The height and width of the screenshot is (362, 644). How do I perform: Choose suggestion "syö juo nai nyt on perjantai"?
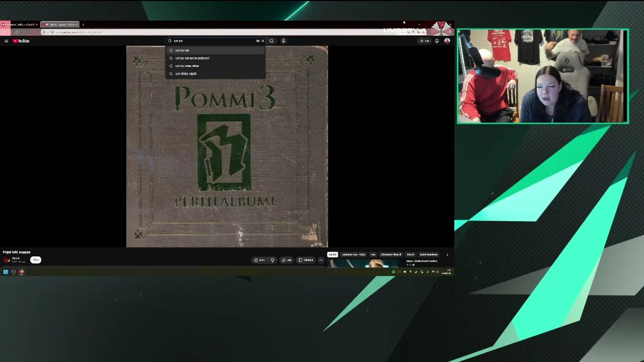coord(215,58)
